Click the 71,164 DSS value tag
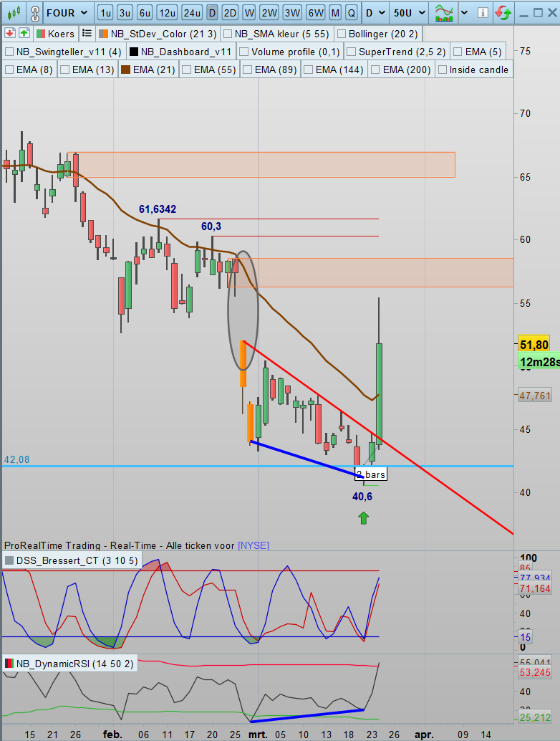The image size is (560, 741). point(535,588)
